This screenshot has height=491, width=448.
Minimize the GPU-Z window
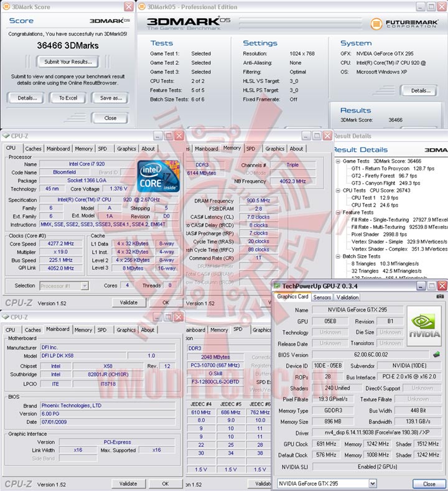[x=421, y=286]
